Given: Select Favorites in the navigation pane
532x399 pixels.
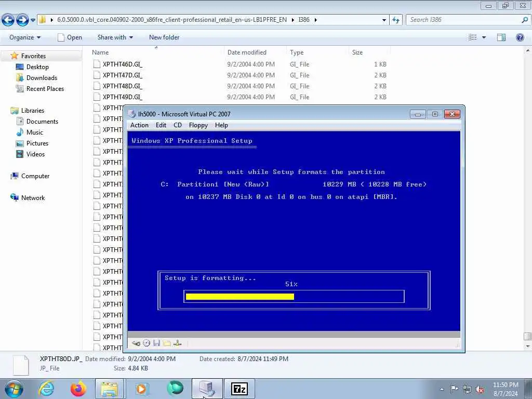Looking at the screenshot, I should click(33, 56).
